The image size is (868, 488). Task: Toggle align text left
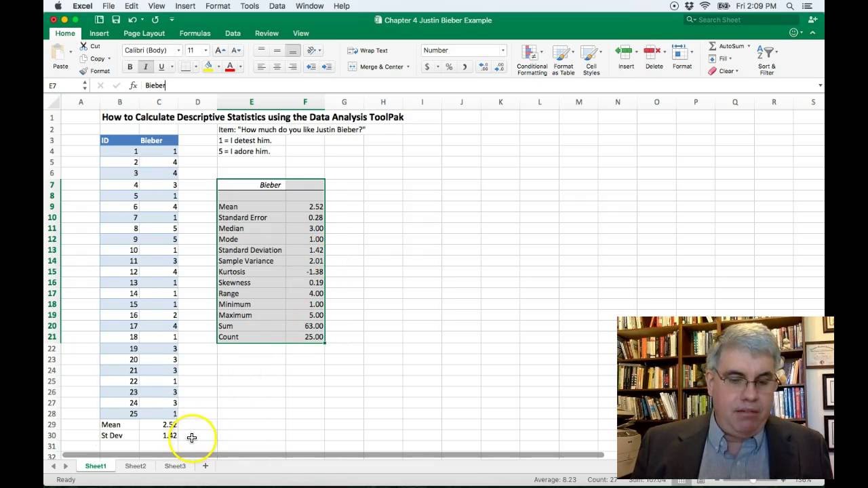point(261,66)
